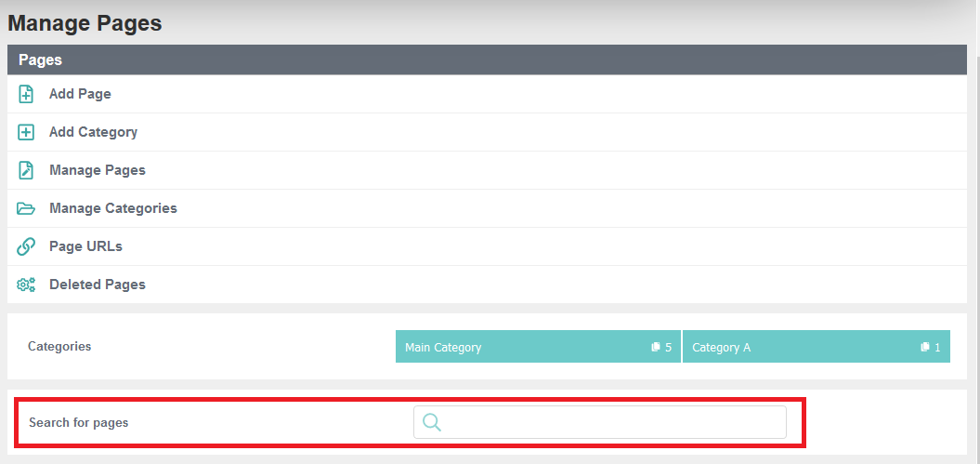Click the Deleted Pages gears icon
The height and width of the screenshot is (464, 980).
pyautogui.click(x=26, y=285)
